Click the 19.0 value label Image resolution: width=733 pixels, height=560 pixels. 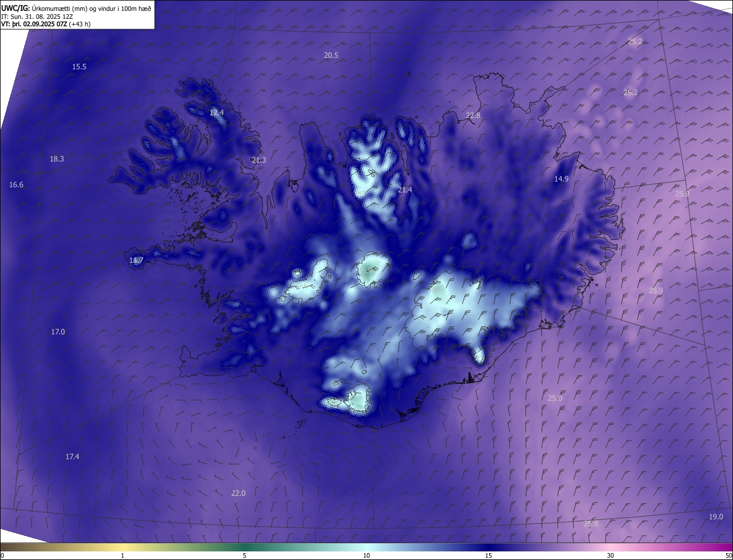click(716, 517)
